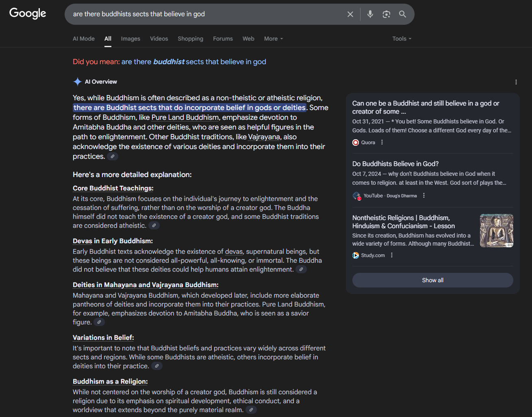Click the AI Overview sparkle icon

click(77, 82)
